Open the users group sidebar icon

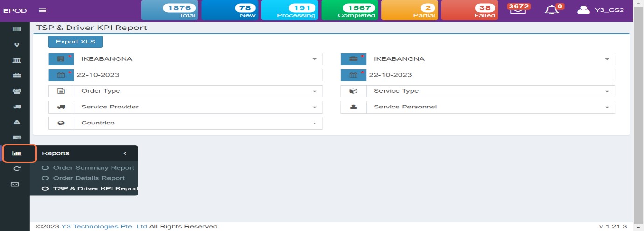click(17, 91)
